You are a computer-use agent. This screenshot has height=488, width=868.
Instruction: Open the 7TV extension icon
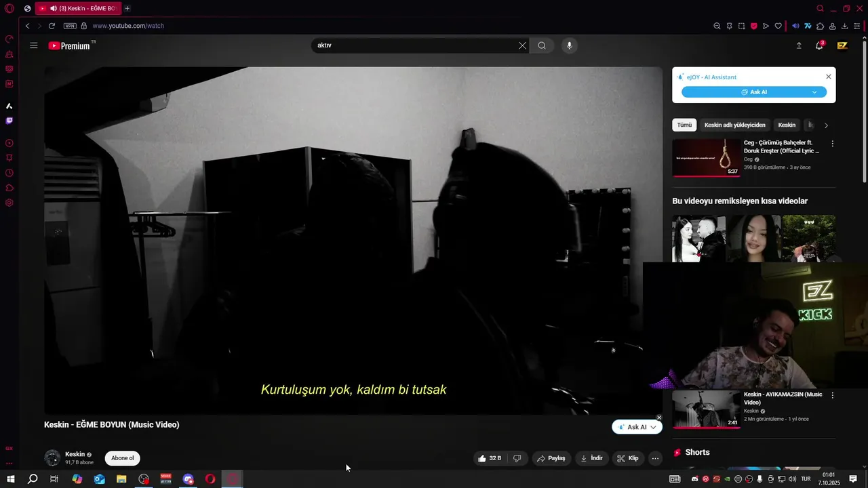(x=808, y=26)
